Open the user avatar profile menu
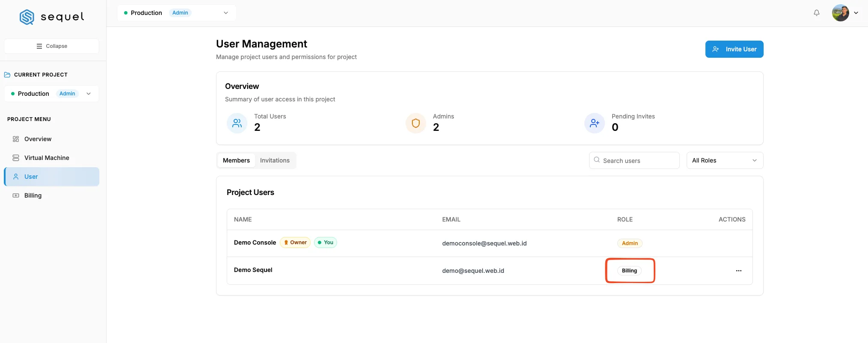The width and height of the screenshot is (868, 343). [845, 13]
